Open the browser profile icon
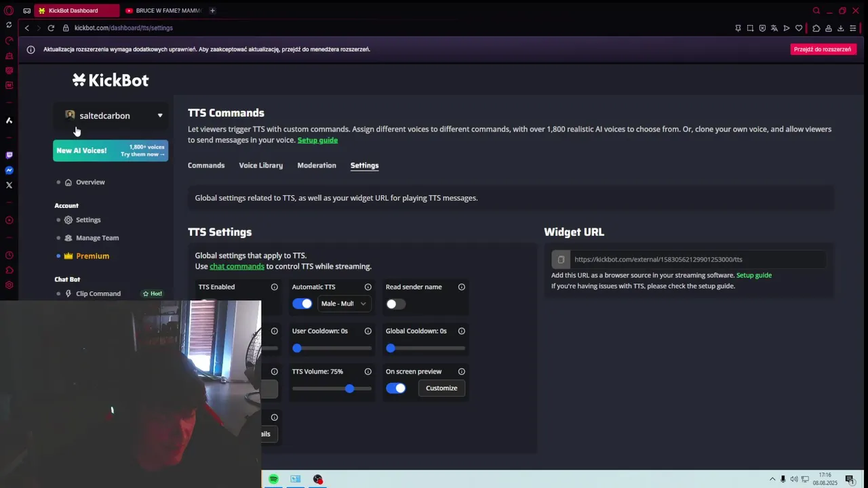The width and height of the screenshot is (868, 488). pyautogui.click(x=828, y=28)
